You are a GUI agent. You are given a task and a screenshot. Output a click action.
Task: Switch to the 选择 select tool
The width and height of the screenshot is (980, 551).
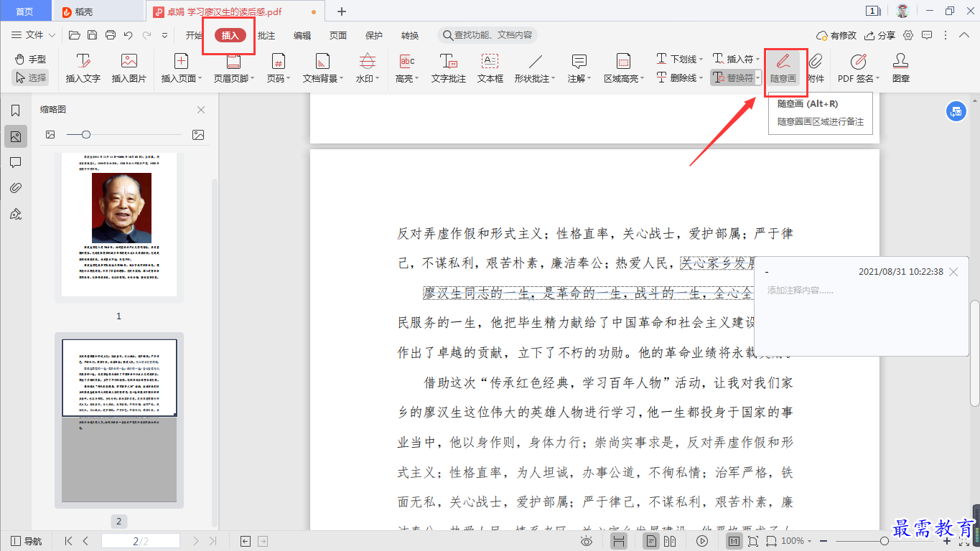tap(30, 77)
